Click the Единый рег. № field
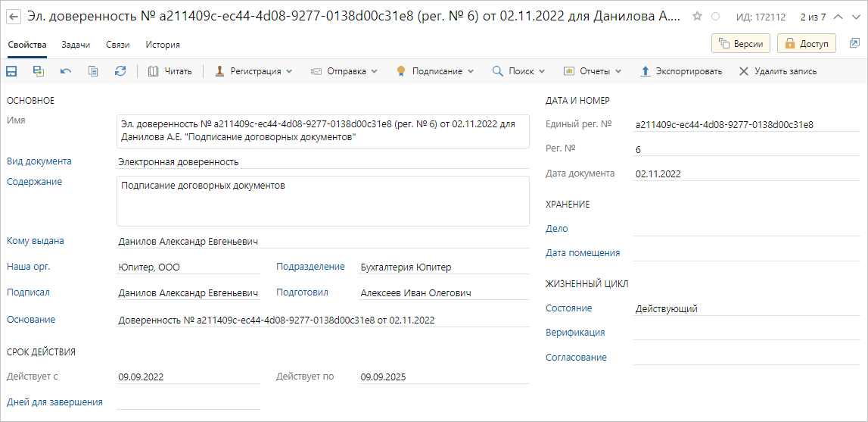The width and height of the screenshot is (868, 422). [747, 125]
